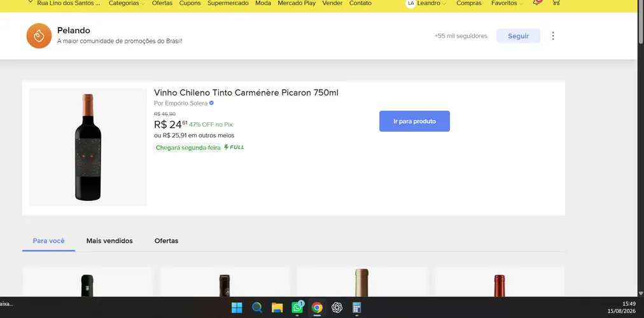
Task: Click the tagline A maior comunidade de promoções
Action: click(120, 41)
